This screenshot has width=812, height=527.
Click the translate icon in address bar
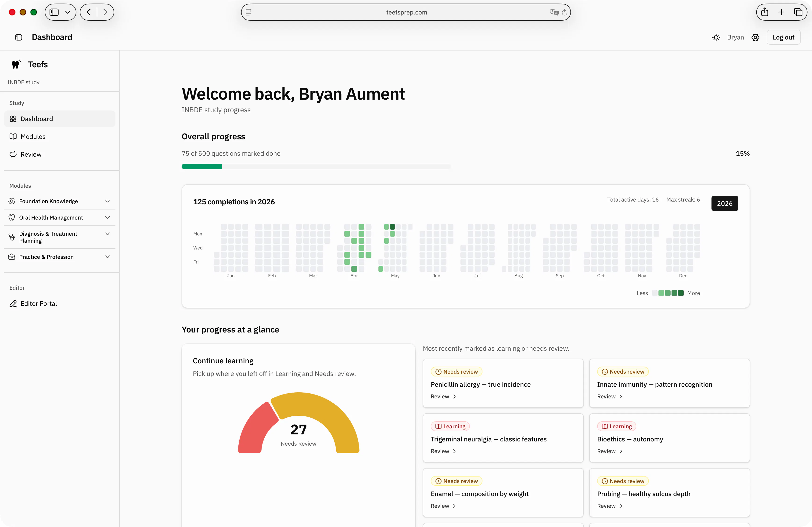(x=554, y=12)
